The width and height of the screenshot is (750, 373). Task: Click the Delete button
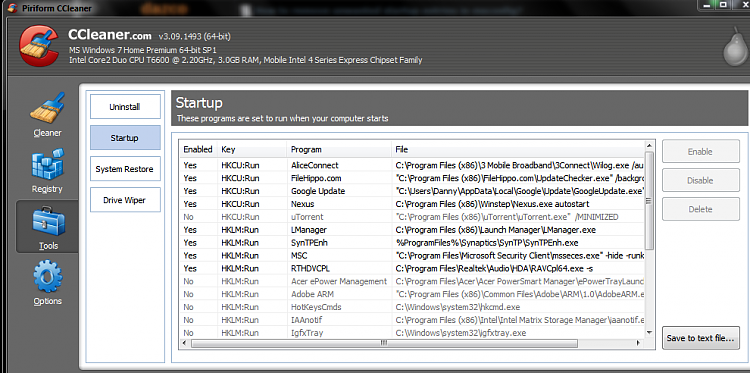point(701,209)
